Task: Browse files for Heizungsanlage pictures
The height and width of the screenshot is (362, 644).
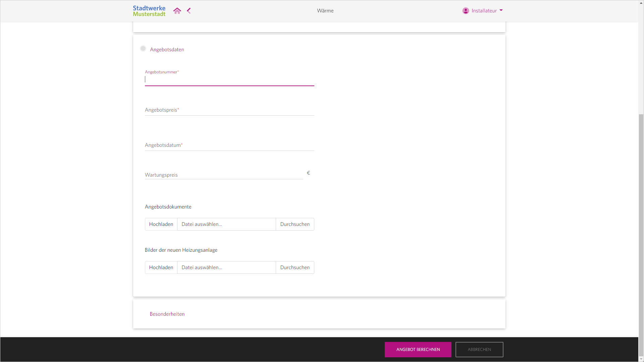Action: (295, 267)
